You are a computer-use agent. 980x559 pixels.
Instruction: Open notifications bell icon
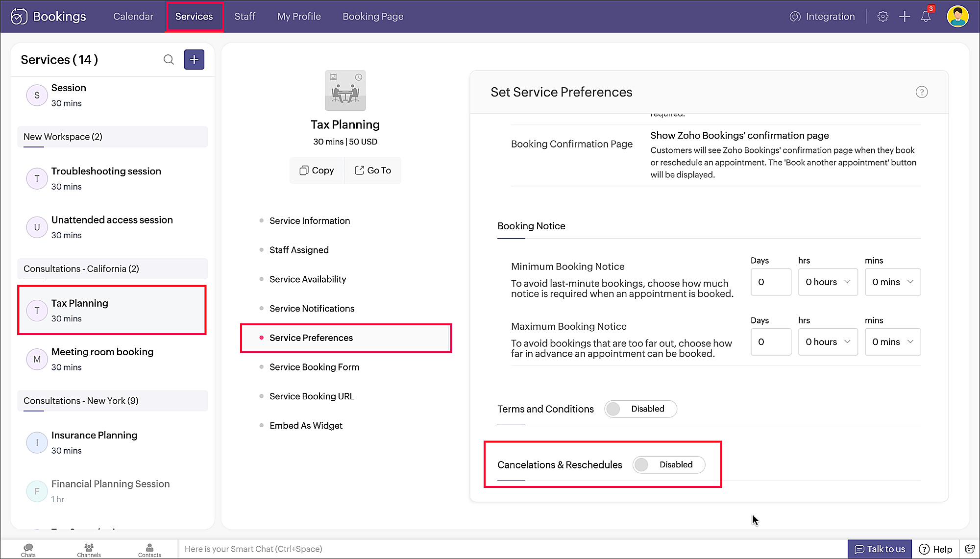pyautogui.click(x=926, y=16)
